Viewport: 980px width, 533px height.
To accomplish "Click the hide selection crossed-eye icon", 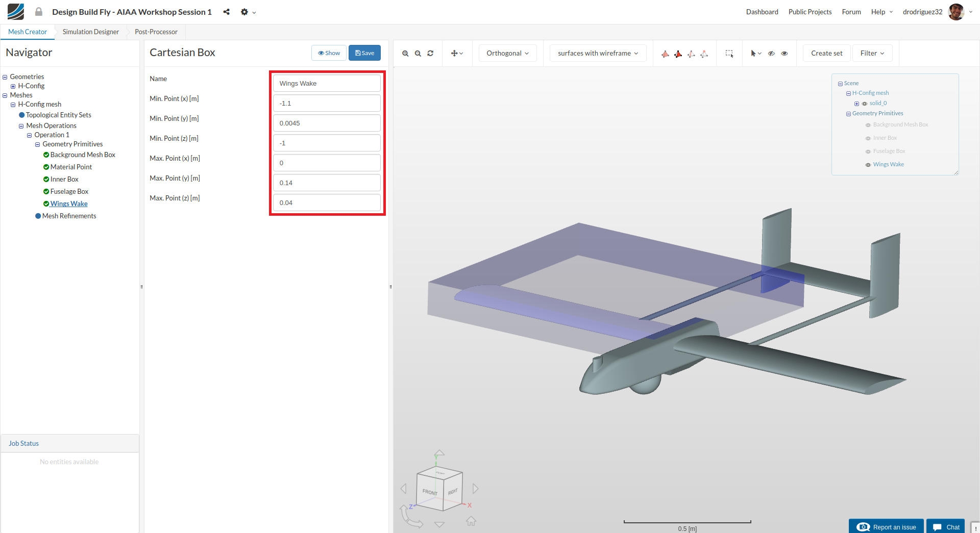I will pyautogui.click(x=771, y=54).
